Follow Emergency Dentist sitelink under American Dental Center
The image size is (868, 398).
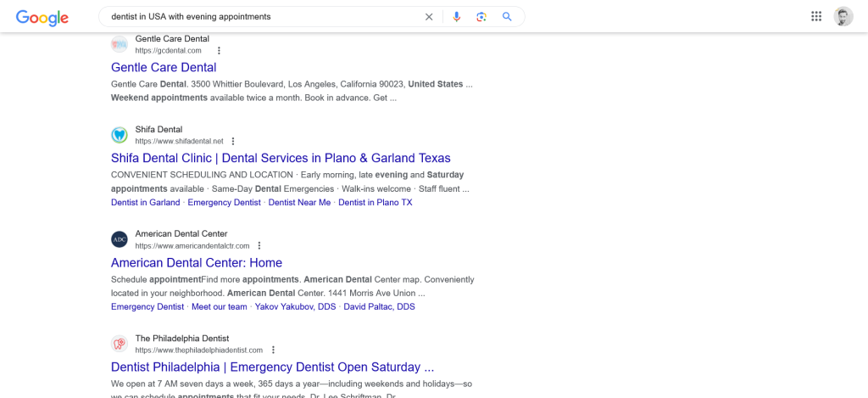click(147, 306)
